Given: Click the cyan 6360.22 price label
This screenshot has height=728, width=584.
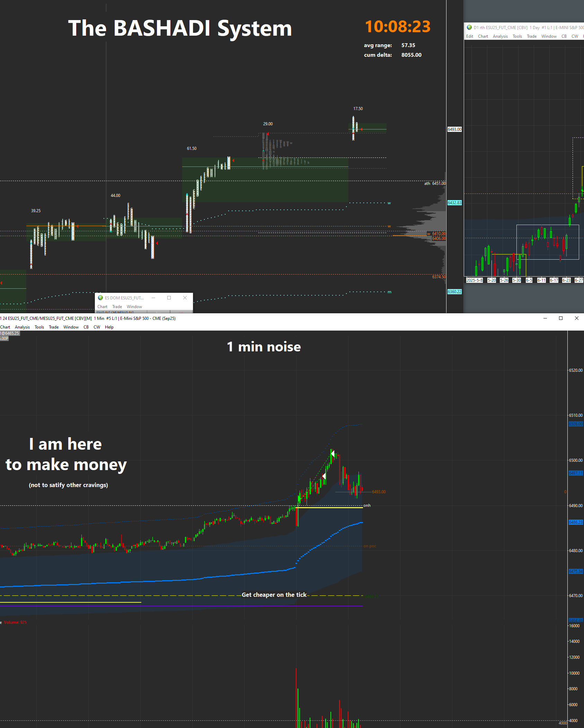Looking at the screenshot, I should coord(454,292).
